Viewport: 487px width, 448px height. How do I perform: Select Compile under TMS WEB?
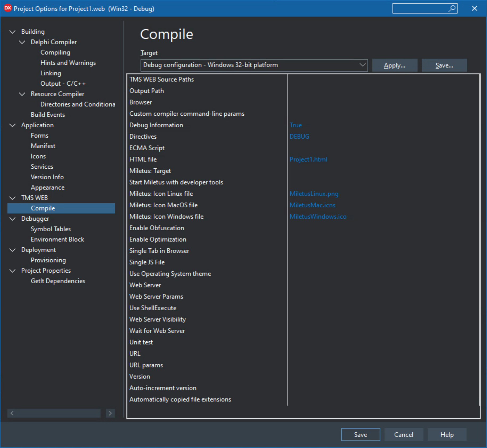click(61, 208)
